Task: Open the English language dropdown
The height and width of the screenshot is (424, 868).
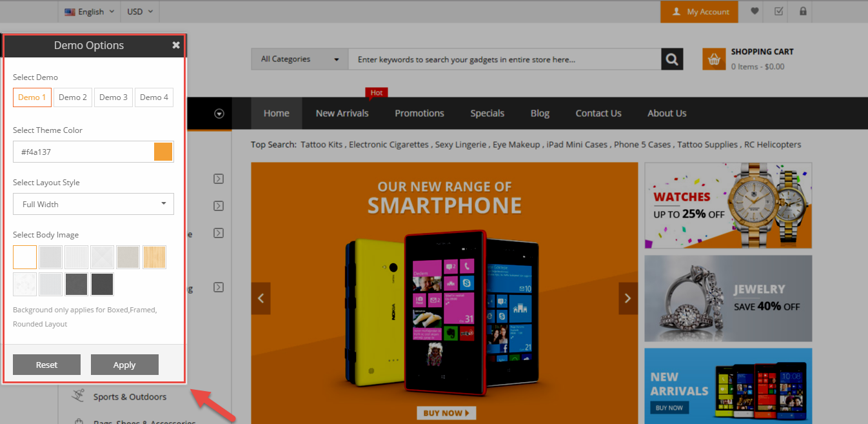Action: (90, 12)
